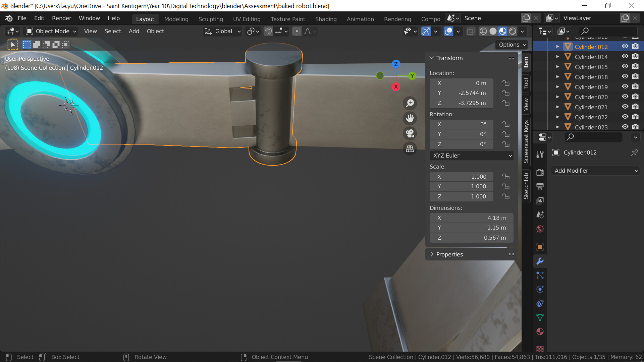Click the Location X value field
Image resolution: width=644 pixels, height=362 pixels.
[461, 83]
